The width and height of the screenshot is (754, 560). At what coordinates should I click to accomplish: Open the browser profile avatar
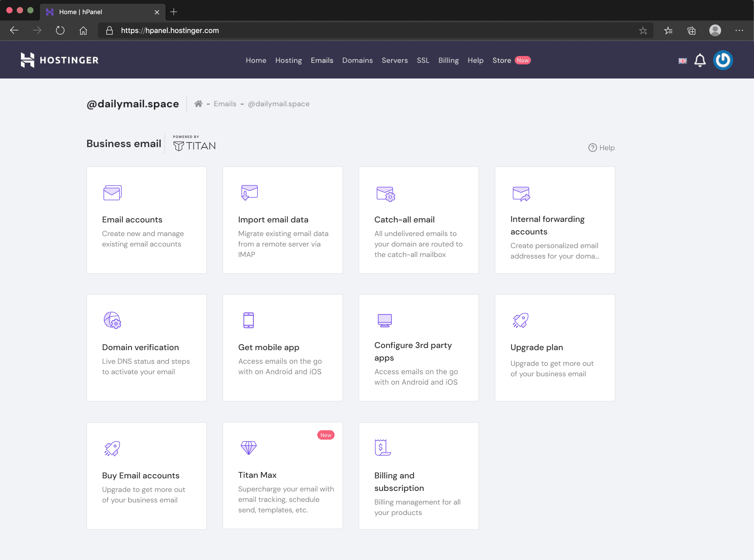(715, 31)
